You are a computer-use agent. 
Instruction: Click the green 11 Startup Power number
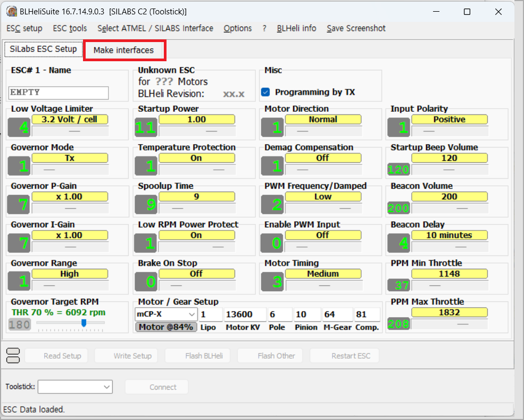pyautogui.click(x=145, y=127)
